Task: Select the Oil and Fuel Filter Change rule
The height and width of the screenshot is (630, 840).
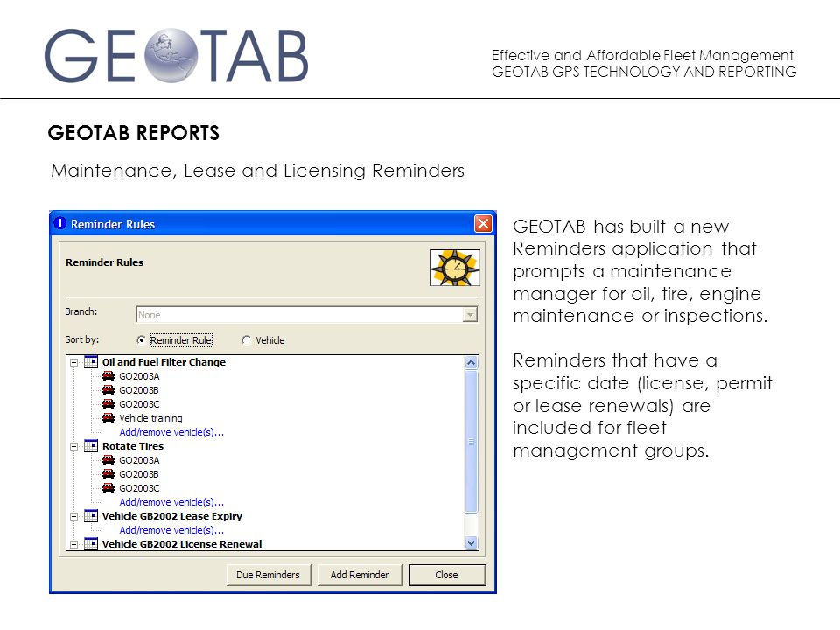Action: pyautogui.click(x=164, y=362)
